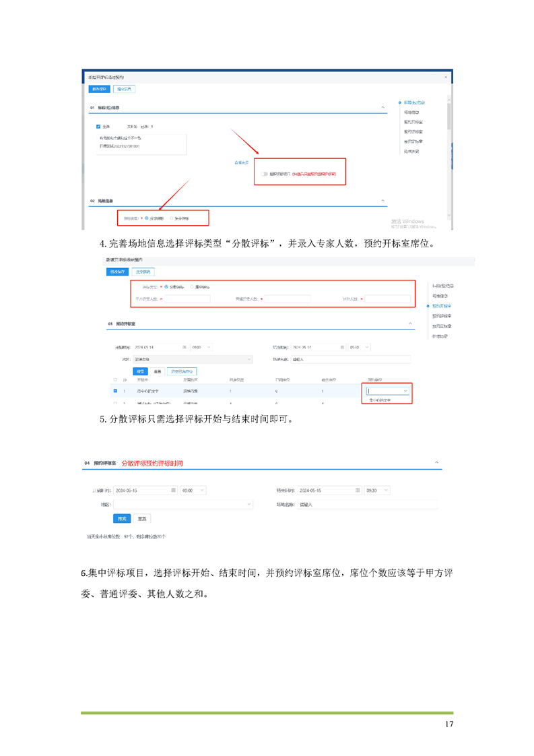
Task: Toggle the switch inside the red box
Action: click(x=264, y=174)
